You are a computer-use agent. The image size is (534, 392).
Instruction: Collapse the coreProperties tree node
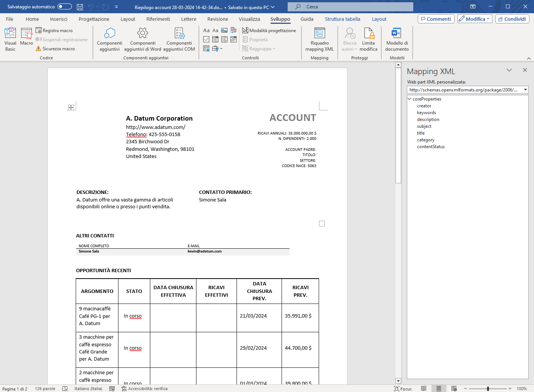click(409, 99)
